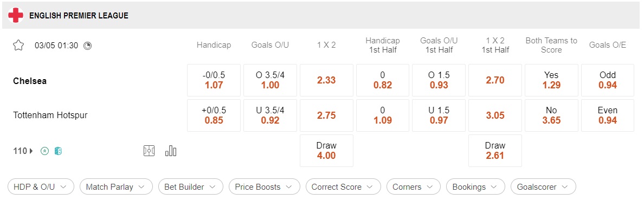Click the Bet Builder 'B' icon
644x206 pixels.
pos(58,151)
